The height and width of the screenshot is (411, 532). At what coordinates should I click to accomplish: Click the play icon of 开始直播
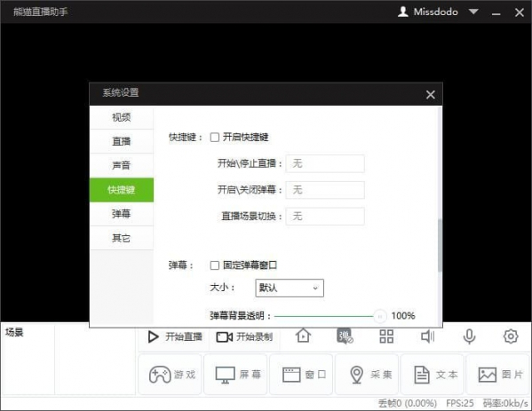pyautogui.click(x=154, y=336)
